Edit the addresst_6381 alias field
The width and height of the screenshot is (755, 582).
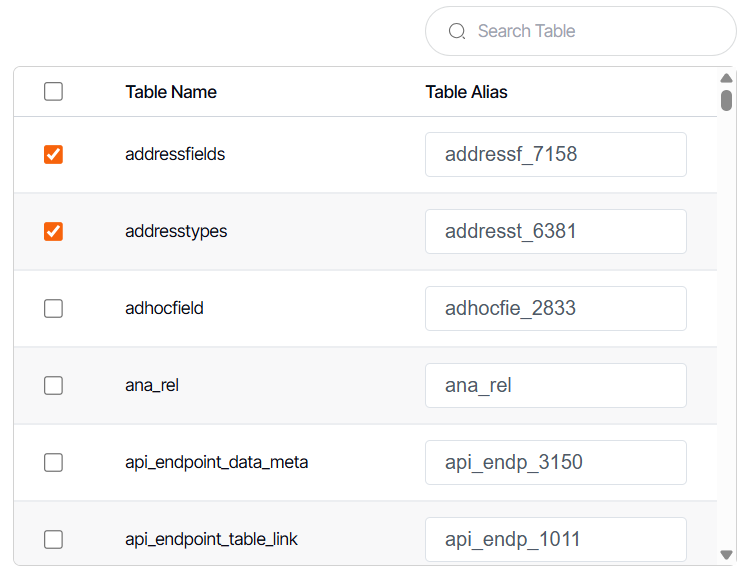click(x=555, y=232)
